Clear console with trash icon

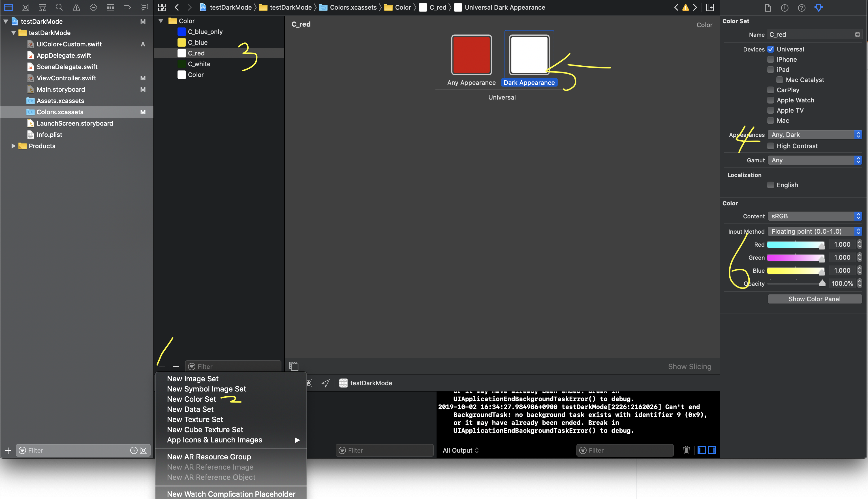pyautogui.click(x=686, y=450)
